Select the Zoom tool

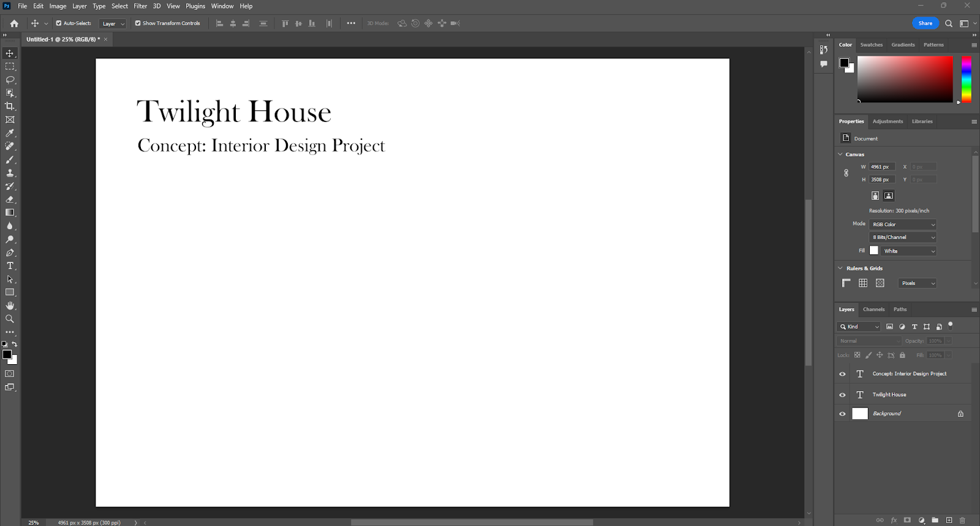point(10,319)
